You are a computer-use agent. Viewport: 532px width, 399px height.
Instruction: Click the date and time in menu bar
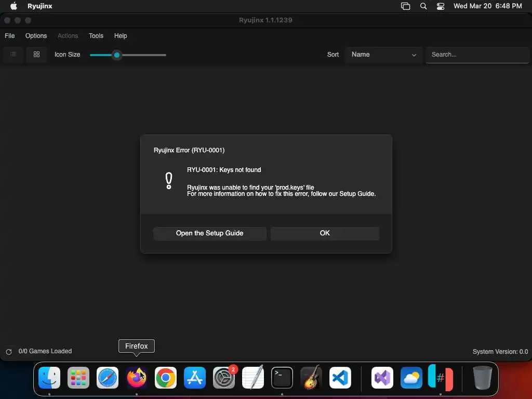[487, 6]
